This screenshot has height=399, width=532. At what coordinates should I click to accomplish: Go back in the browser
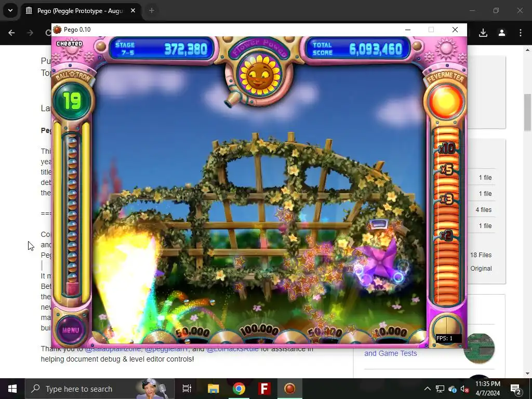(11, 33)
